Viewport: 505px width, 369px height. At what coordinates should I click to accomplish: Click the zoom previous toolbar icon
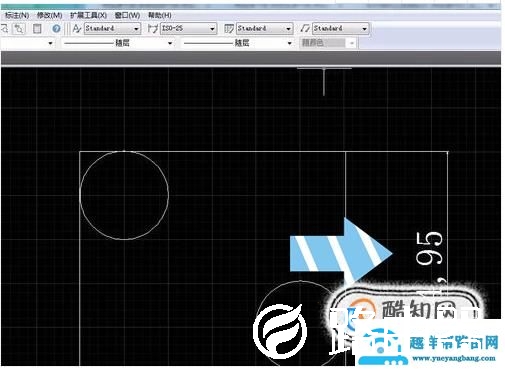[x=19, y=29]
